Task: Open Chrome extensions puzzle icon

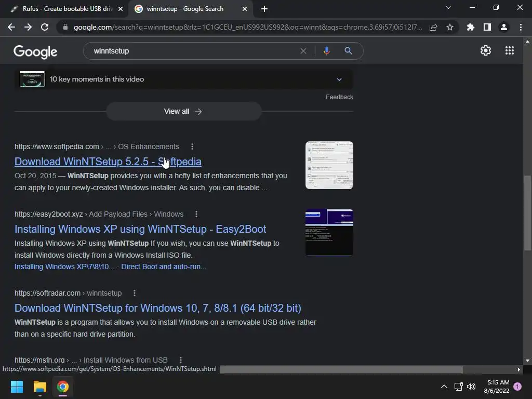Action: [x=471, y=27]
